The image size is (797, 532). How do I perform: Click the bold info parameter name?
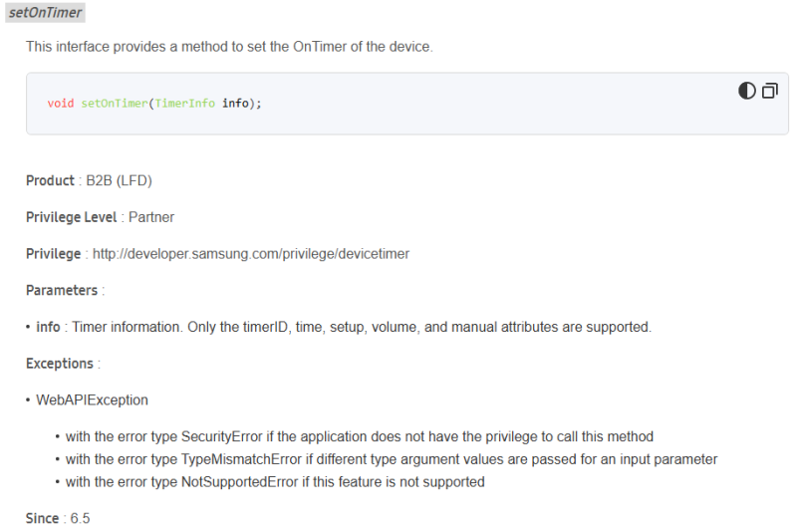[48, 327]
